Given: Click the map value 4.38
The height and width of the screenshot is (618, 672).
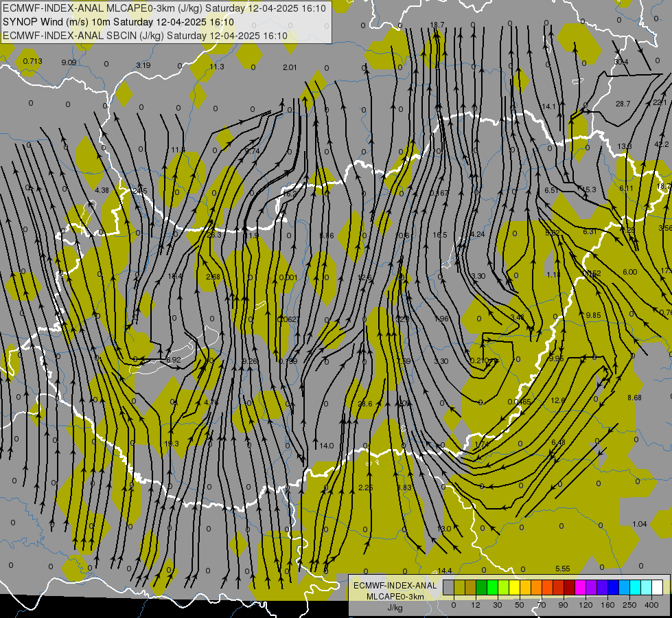Looking at the screenshot, I should 102,190.
